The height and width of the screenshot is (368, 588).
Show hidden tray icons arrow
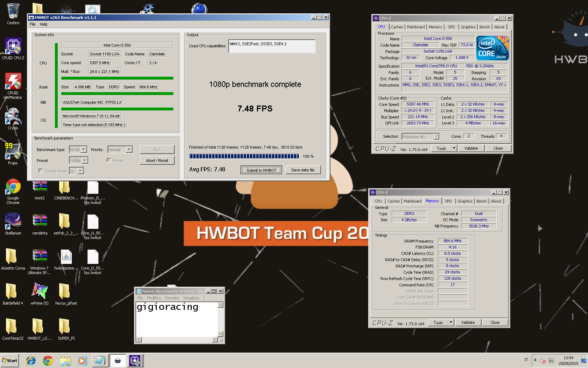click(535, 360)
